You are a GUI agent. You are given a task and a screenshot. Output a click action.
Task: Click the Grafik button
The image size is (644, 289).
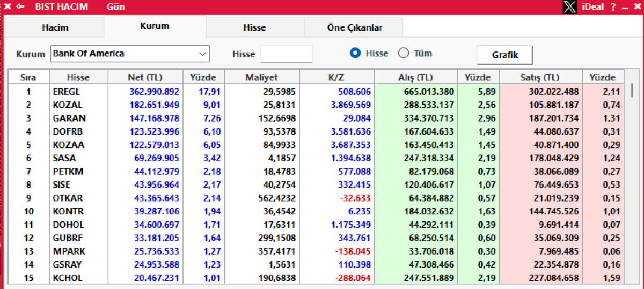[x=504, y=55]
